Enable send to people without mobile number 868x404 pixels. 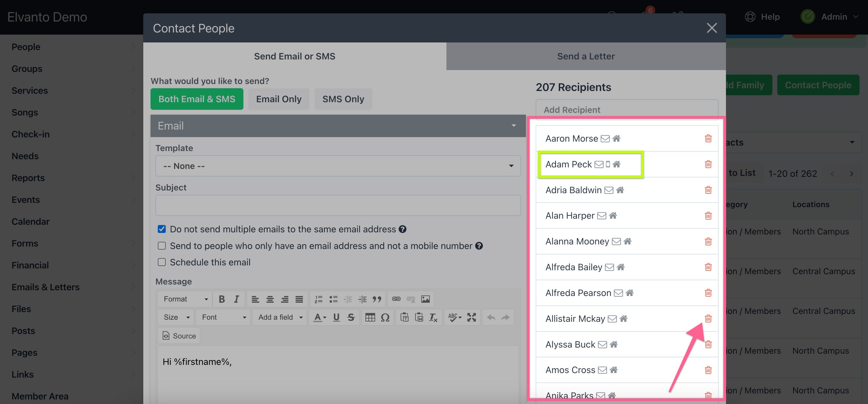click(162, 246)
